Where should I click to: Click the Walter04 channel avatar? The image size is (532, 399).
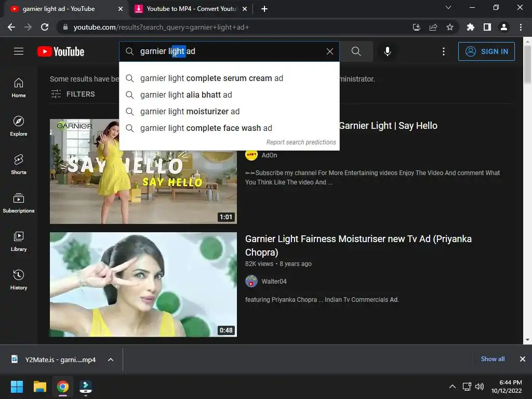pyautogui.click(x=251, y=281)
